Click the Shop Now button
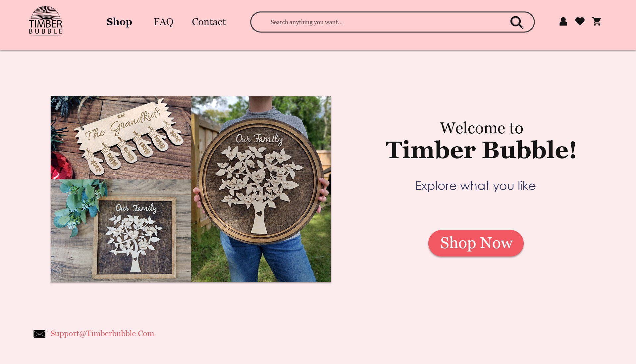The width and height of the screenshot is (636, 364). (476, 243)
